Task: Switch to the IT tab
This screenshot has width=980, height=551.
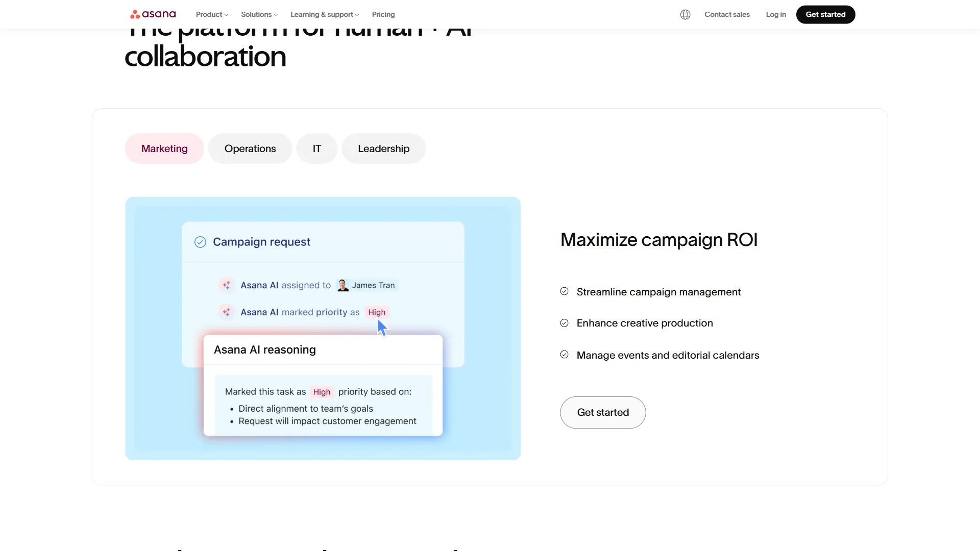Action: [x=317, y=148]
